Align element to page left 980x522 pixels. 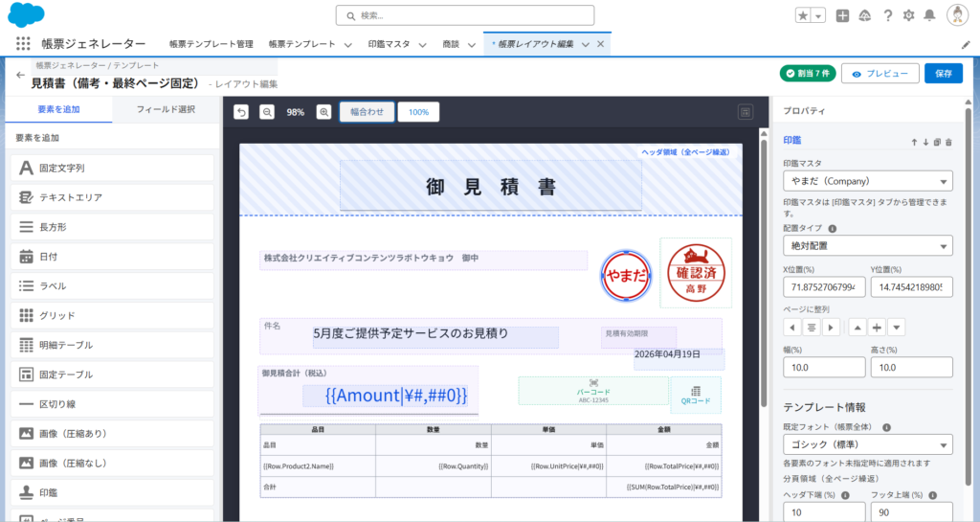tap(792, 328)
